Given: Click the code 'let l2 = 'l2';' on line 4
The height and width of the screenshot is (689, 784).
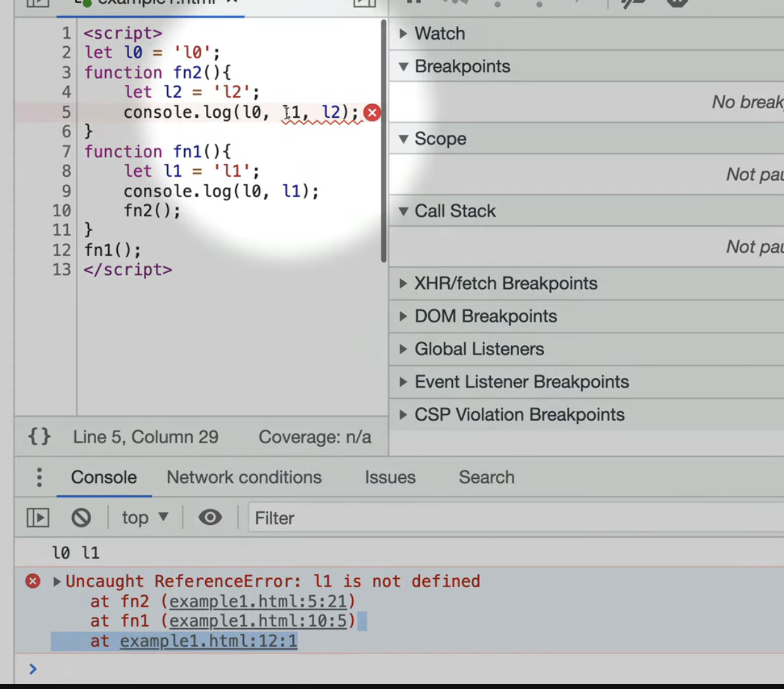Looking at the screenshot, I should tap(192, 92).
